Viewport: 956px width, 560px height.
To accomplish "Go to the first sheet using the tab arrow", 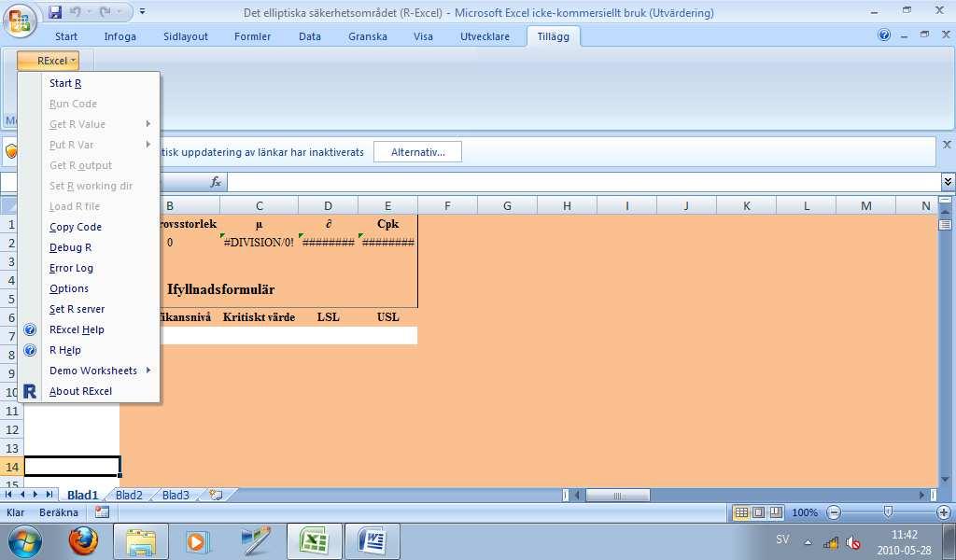I will pyautogui.click(x=8, y=494).
